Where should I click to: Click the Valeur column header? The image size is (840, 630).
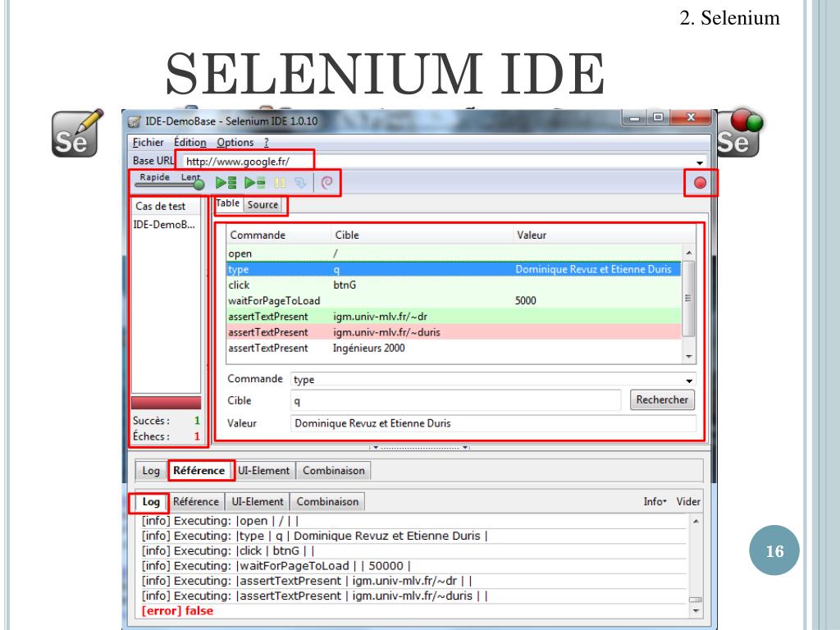click(x=604, y=235)
